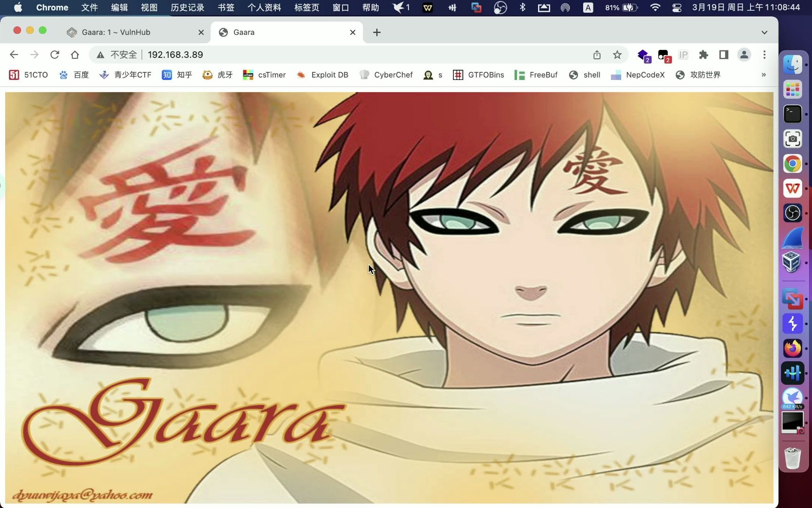This screenshot has height=508, width=812.
Task: Open the csTimer bookmark
Action: 265,75
